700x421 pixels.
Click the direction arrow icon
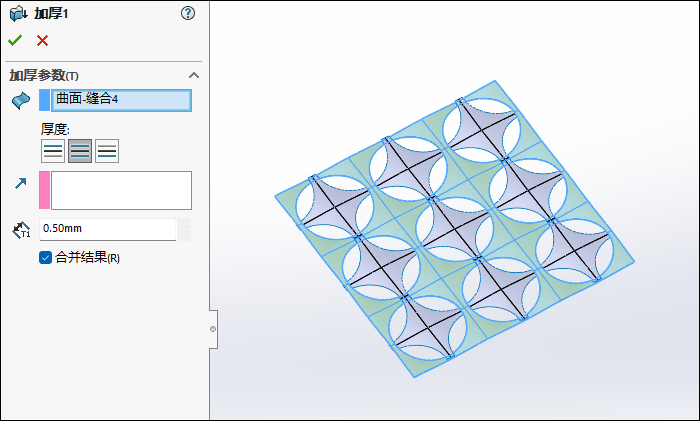point(21,183)
